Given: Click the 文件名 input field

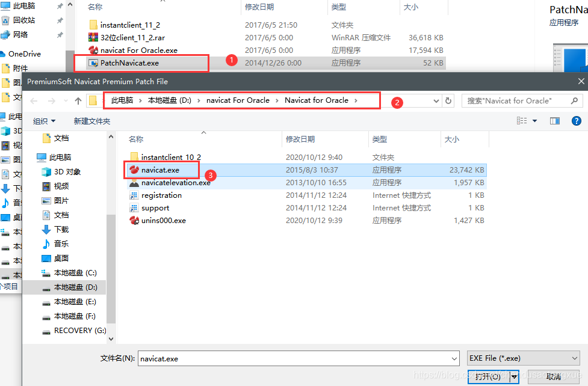Looking at the screenshot, I should [299, 358].
